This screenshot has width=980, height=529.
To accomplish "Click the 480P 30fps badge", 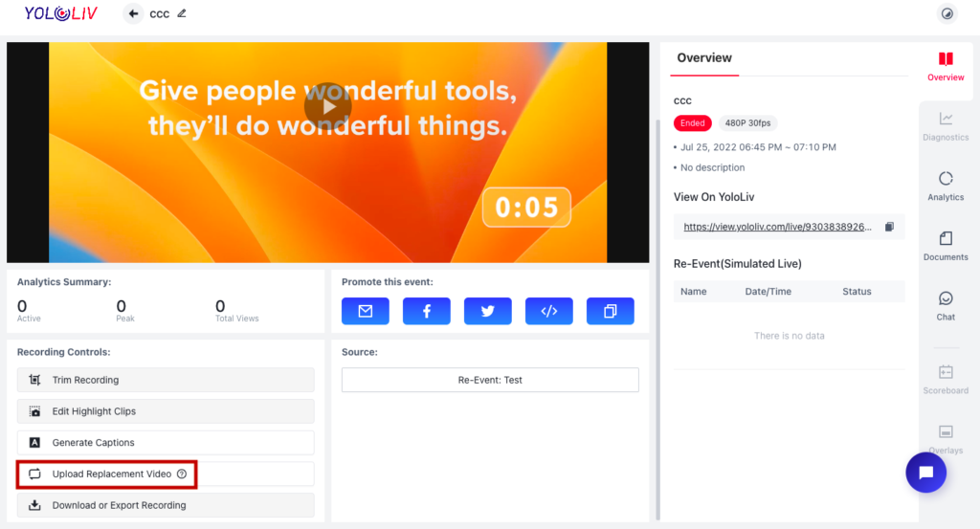I will point(747,123).
